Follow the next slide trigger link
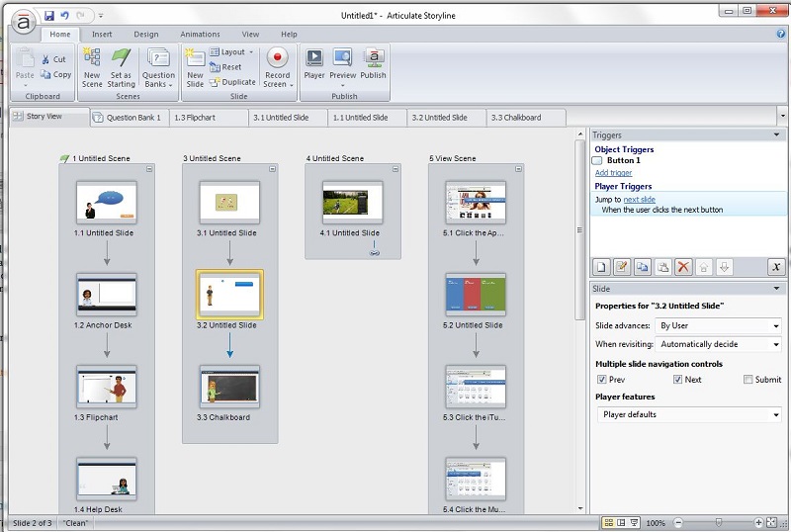This screenshot has width=791, height=532. [x=640, y=199]
